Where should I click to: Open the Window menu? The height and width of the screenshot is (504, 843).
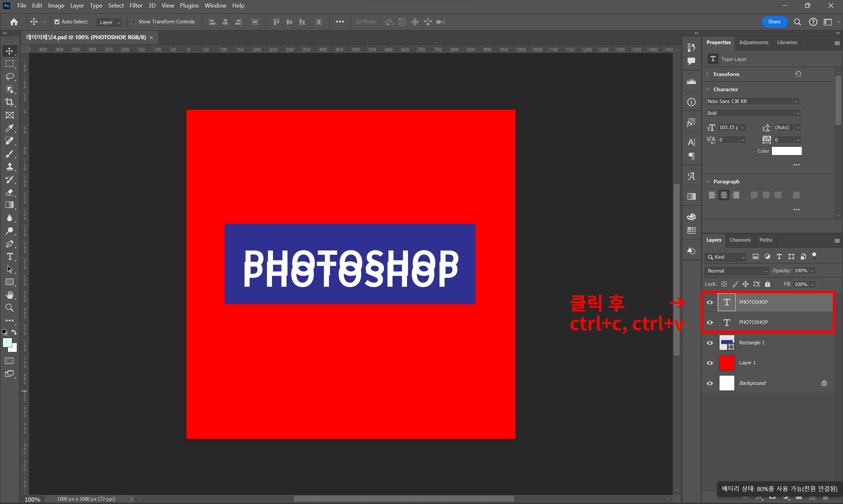215,6
